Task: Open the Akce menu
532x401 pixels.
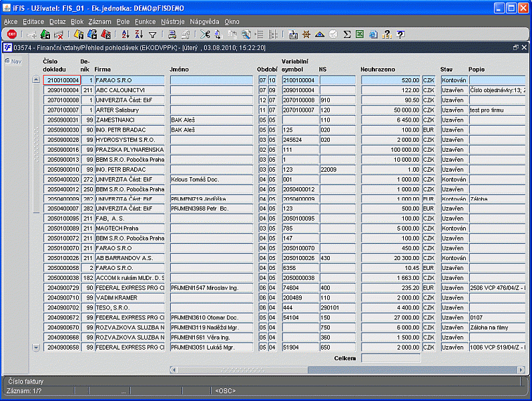Action: [x=11, y=22]
